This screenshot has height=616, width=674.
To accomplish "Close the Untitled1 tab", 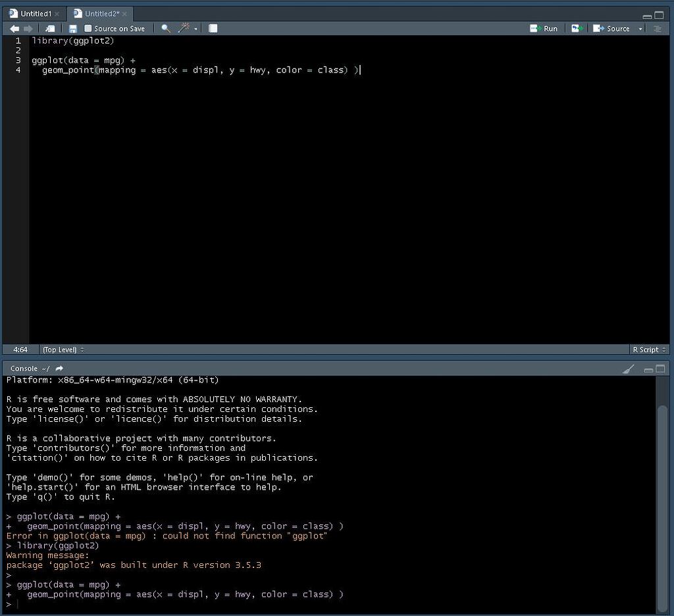I will pos(57,14).
